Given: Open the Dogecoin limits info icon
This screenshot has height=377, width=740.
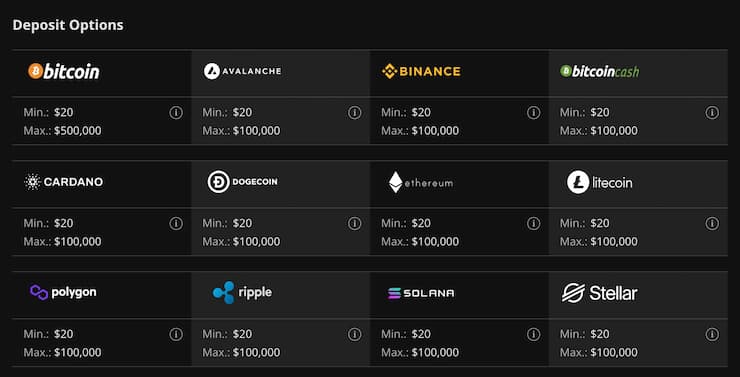Looking at the screenshot, I should point(354,224).
